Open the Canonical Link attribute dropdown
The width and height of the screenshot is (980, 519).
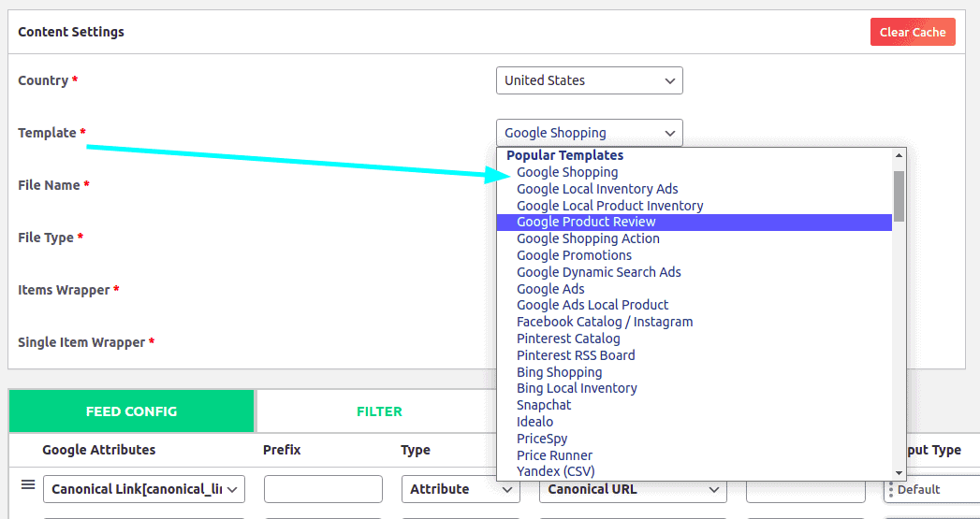click(144, 489)
